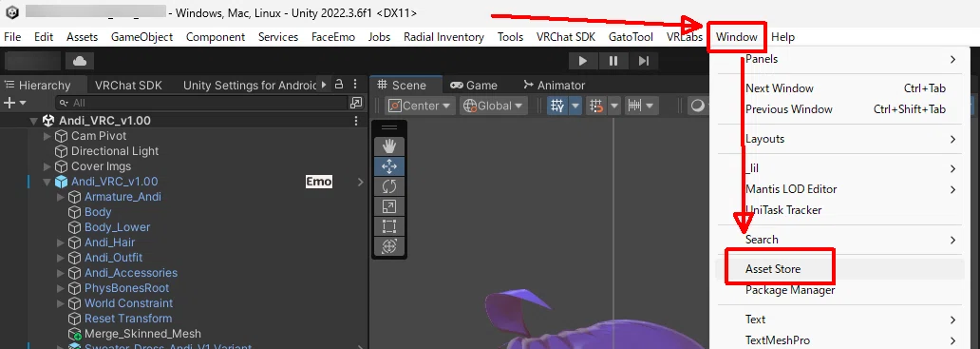Select the Move tool in Scene
Image resolution: width=980 pixels, height=349 pixels.
pyautogui.click(x=389, y=166)
